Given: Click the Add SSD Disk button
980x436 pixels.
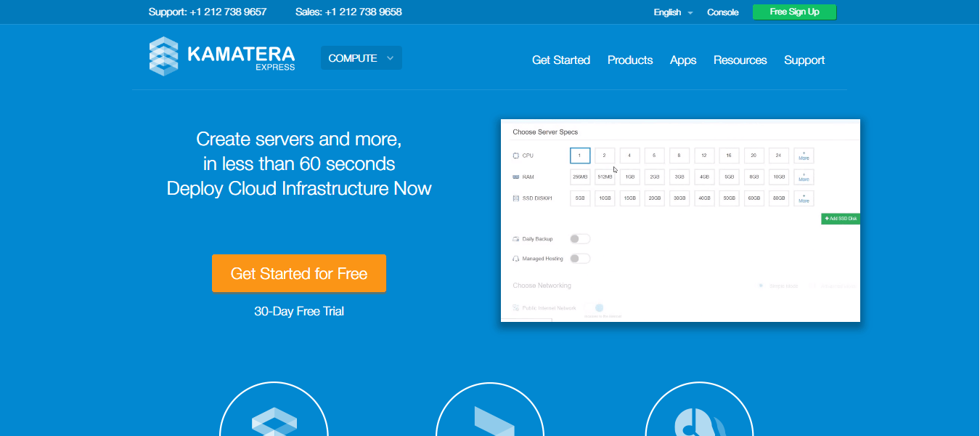Looking at the screenshot, I should coord(840,219).
